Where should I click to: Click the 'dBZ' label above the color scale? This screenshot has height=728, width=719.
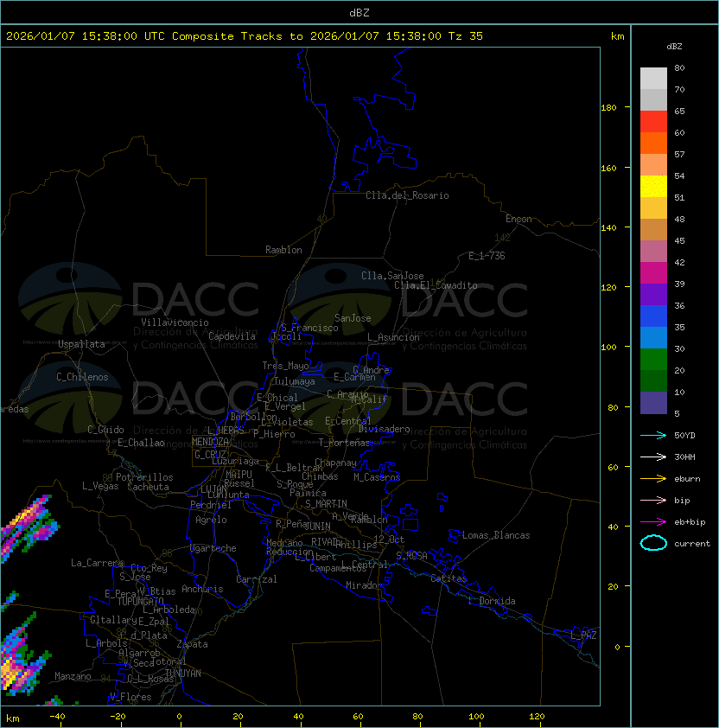point(674,47)
